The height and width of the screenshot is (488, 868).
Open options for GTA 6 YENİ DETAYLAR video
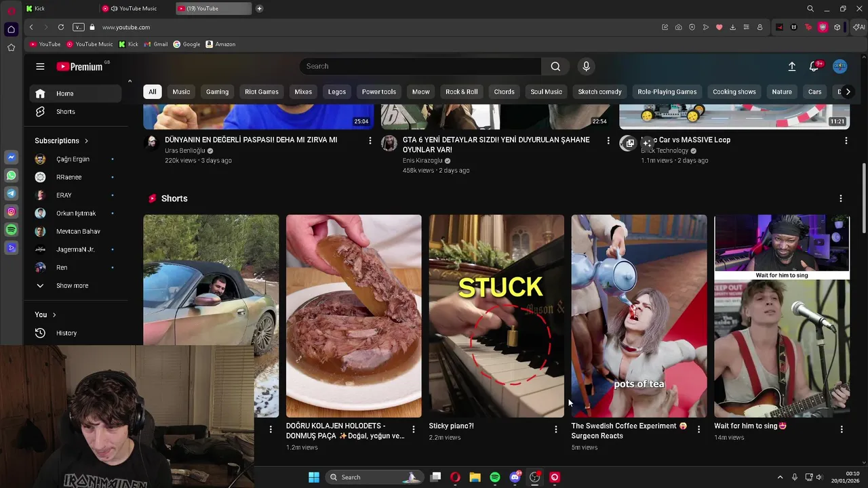(x=608, y=141)
